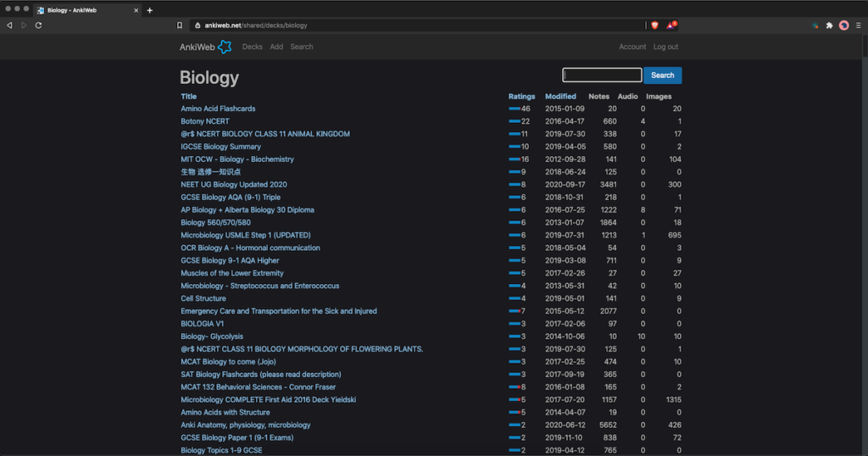Click the lock icon in address bar
Screen dimensions: 868x456
point(198,25)
